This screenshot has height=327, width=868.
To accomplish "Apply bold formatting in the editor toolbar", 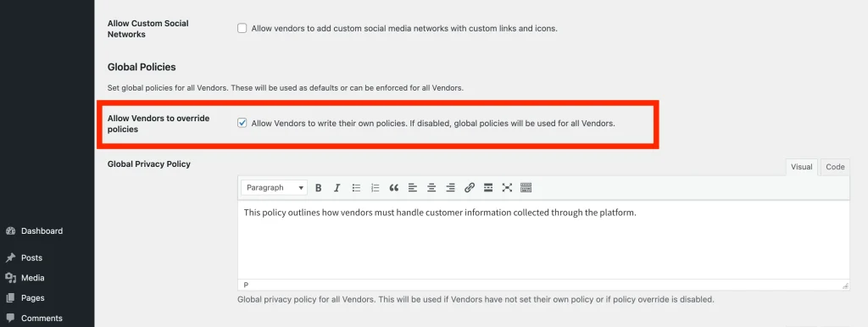I will (319, 188).
